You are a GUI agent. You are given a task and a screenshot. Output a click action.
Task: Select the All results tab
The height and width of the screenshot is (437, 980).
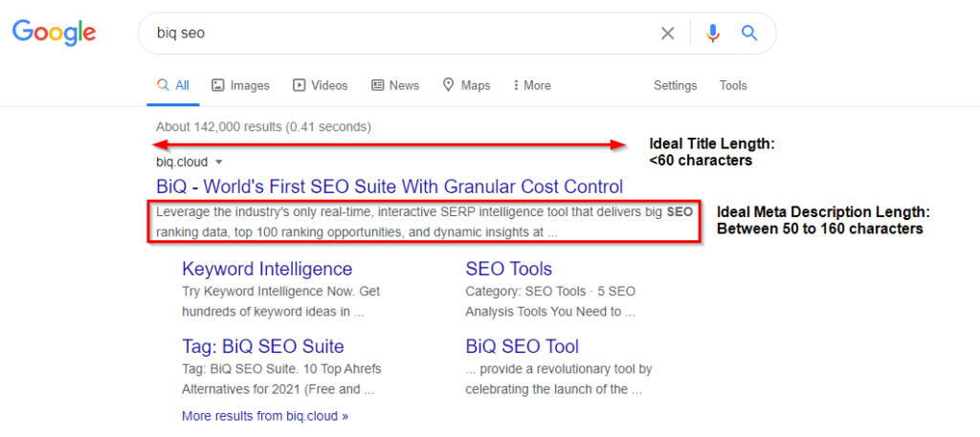tap(173, 85)
